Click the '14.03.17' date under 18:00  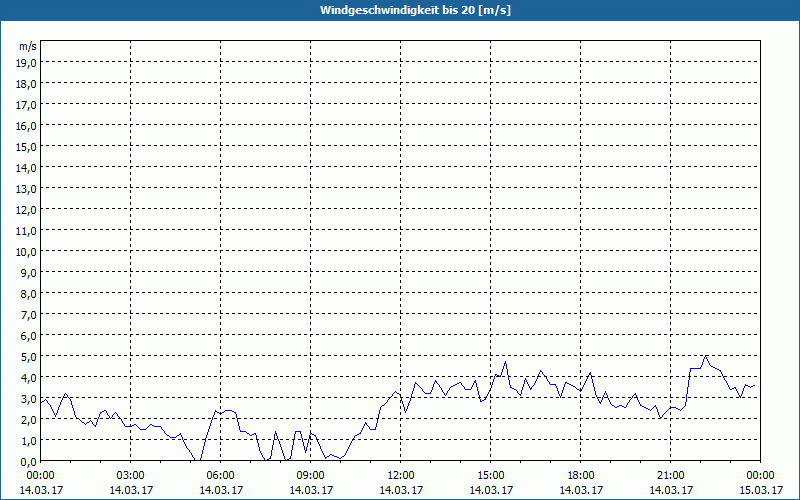581,490
